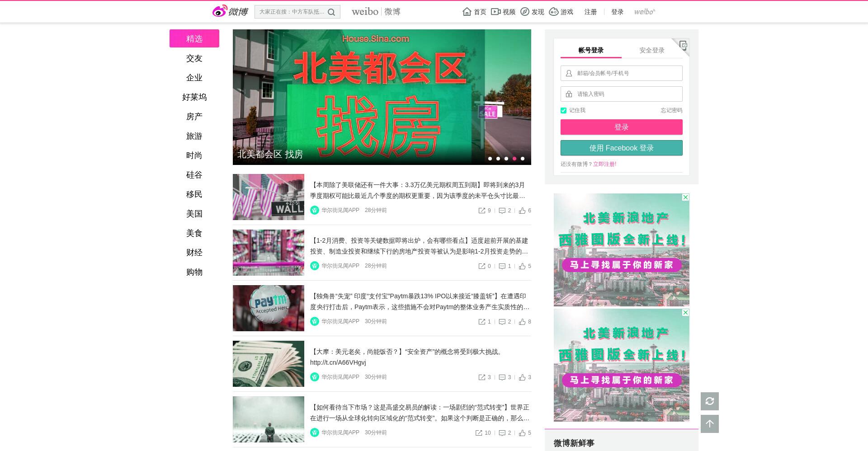Click 华尔街见闻APP avatar on Paytm post

click(x=315, y=321)
